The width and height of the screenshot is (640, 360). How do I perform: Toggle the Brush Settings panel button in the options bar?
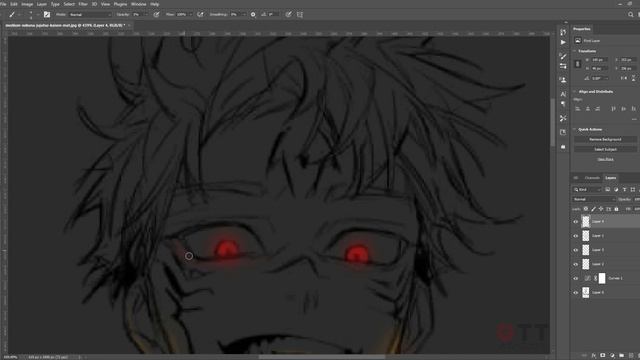[47, 14]
